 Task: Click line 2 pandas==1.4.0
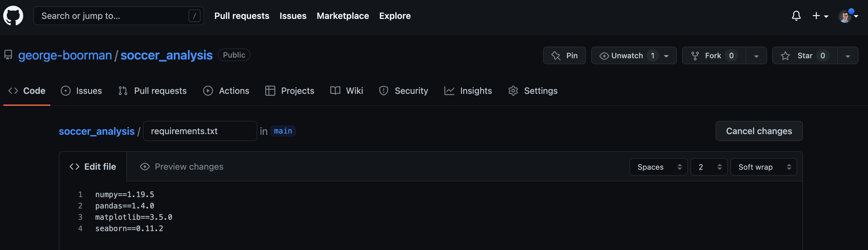click(x=125, y=206)
